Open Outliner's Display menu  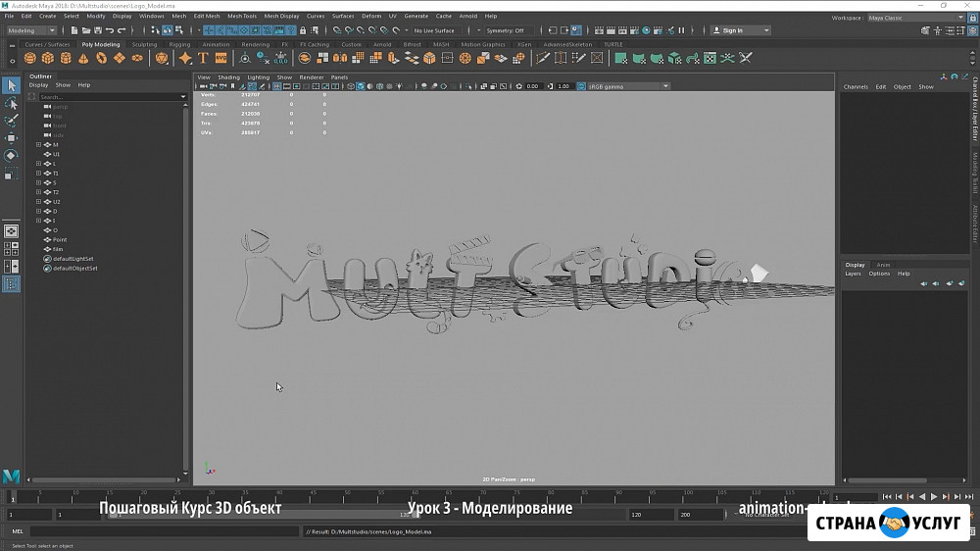[x=38, y=85]
